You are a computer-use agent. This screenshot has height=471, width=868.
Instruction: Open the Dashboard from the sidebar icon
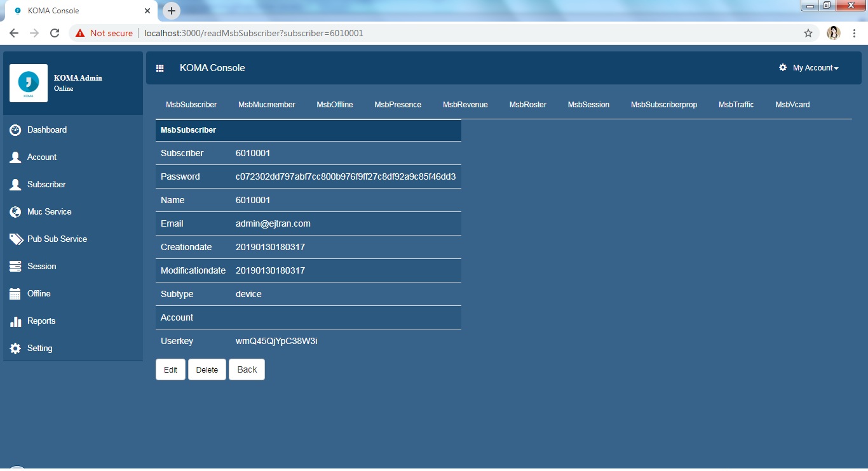click(15, 129)
